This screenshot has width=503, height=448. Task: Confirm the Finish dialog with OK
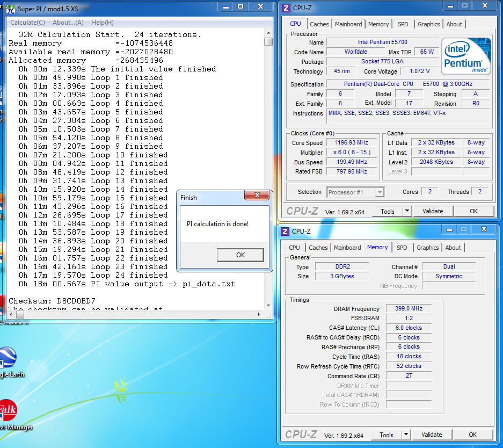(x=240, y=255)
